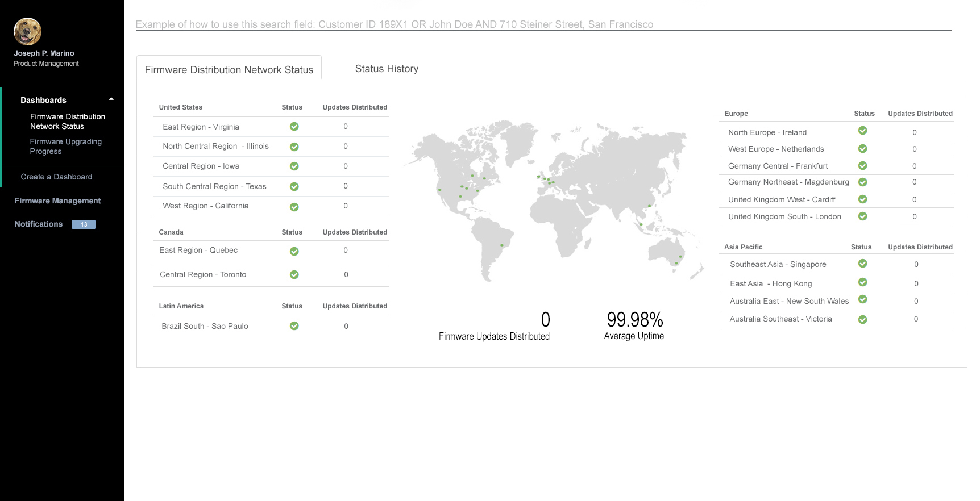The width and height of the screenshot is (980, 501).
Task: Open Firmware Upgrading Progress dashboard
Action: (x=66, y=147)
